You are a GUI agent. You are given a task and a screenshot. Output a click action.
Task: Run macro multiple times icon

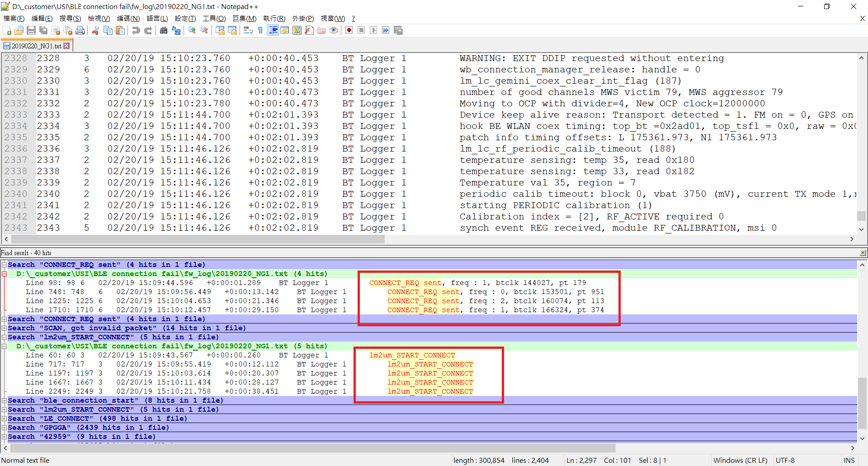386,30
